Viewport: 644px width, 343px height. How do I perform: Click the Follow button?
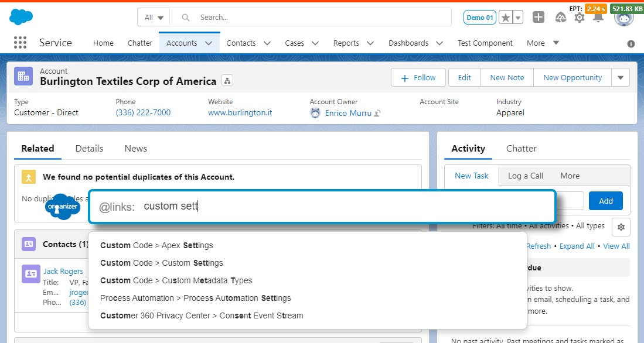(x=418, y=77)
